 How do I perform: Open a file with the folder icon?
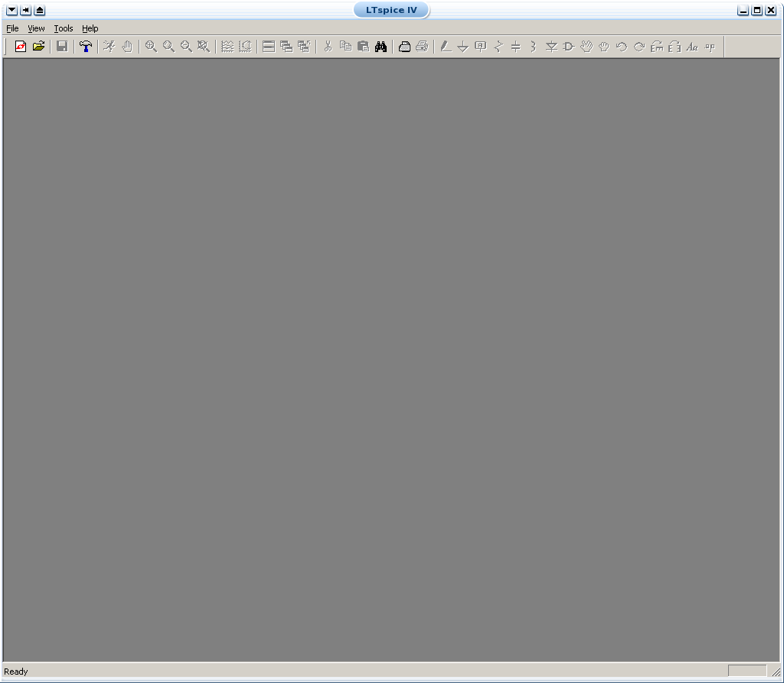click(x=38, y=47)
